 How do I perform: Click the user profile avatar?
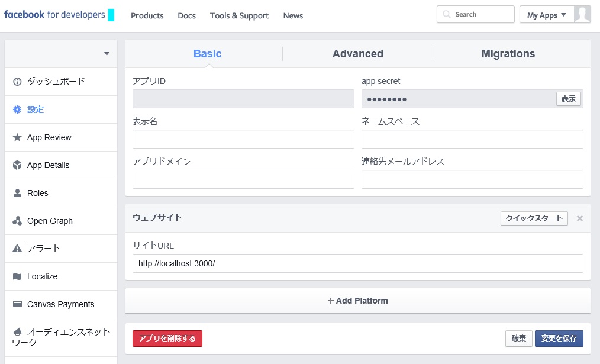pyautogui.click(x=582, y=15)
